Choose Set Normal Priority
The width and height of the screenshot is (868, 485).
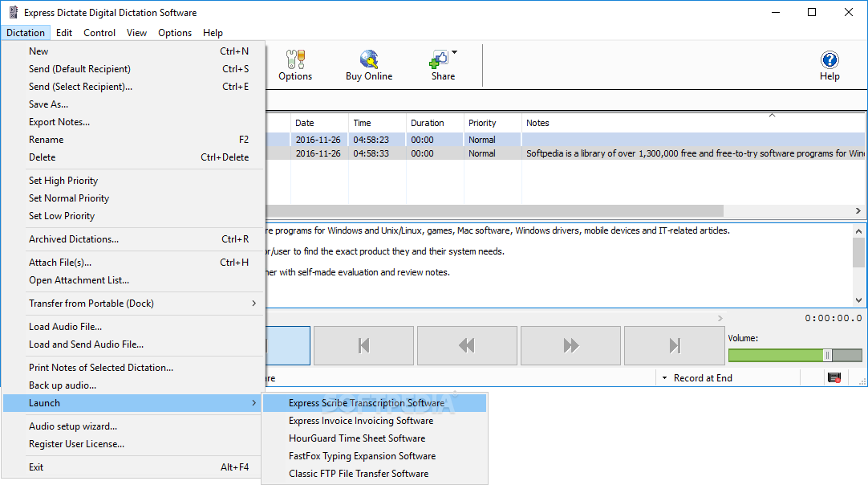click(x=133, y=198)
